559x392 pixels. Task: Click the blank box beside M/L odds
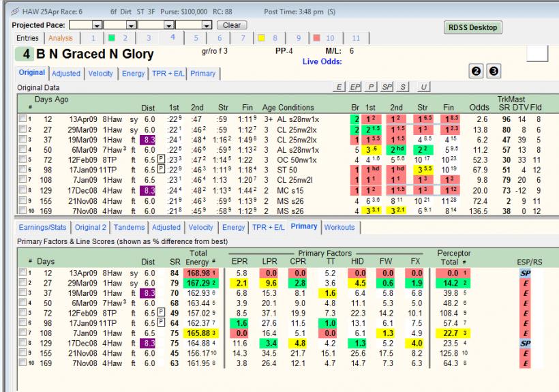(x=537, y=53)
